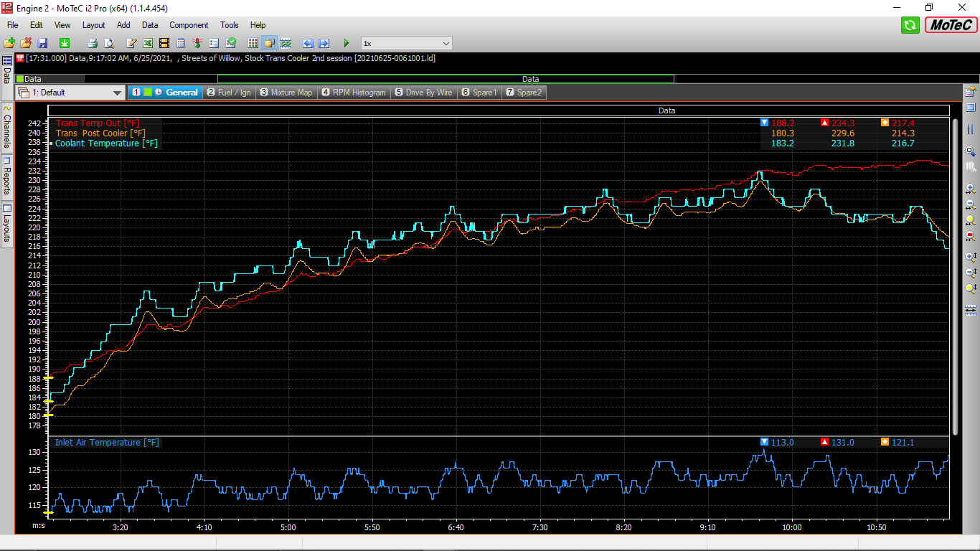Click the vertical zoom in magnifier icon

tap(971, 256)
